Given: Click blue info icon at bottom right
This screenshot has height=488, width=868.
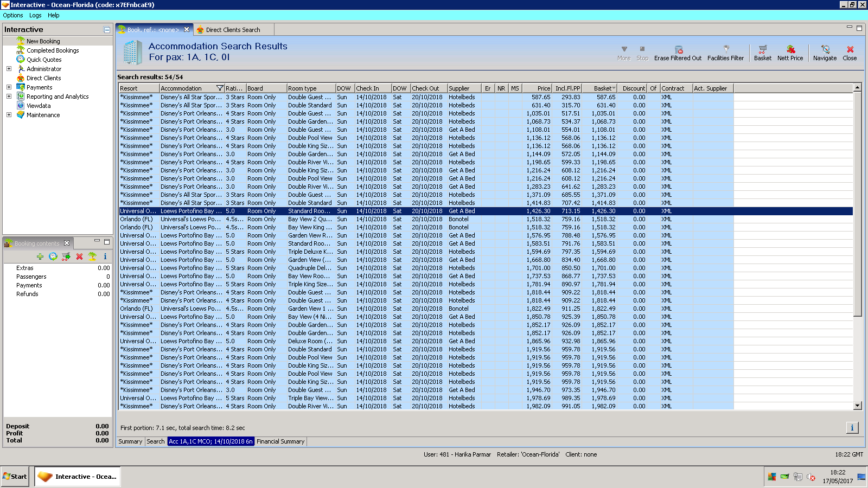Looking at the screenshot, I should 852,428.
